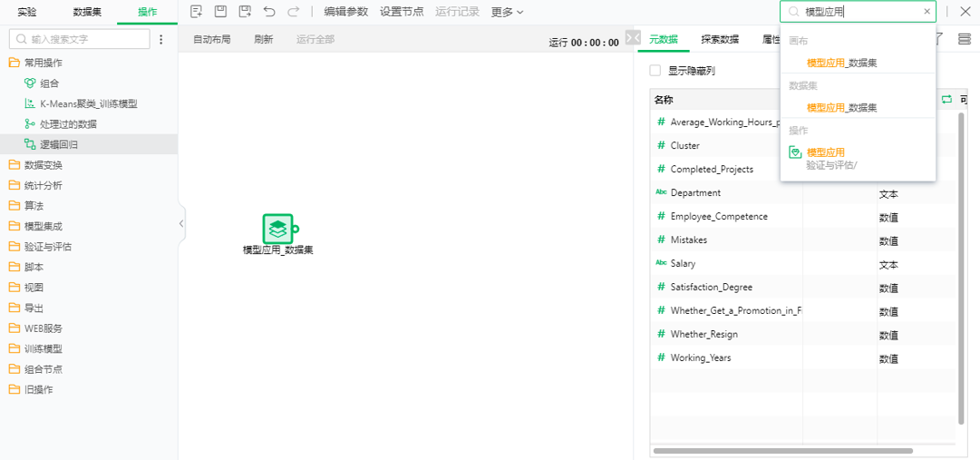Click the output port of the 模型应用_数据集 node
Viewport: 980px width, 460px height.
coord(296,229)
